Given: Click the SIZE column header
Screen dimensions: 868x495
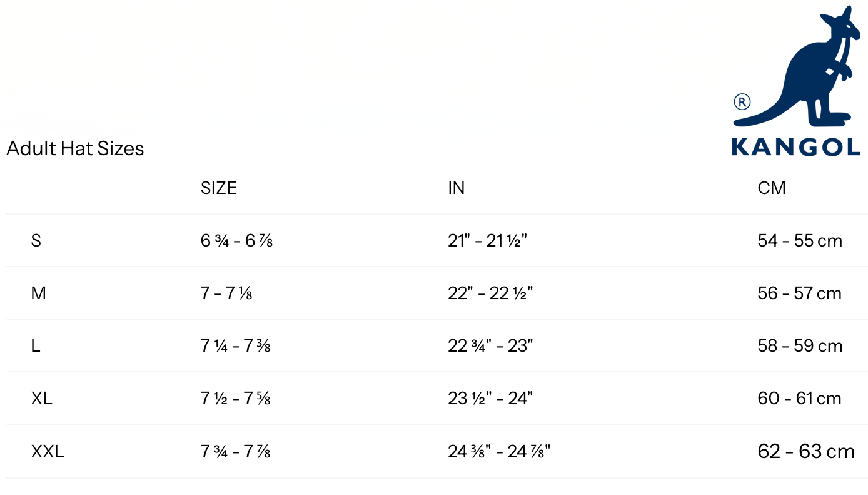Looking at the screenshot, I should tap(219, 188).
